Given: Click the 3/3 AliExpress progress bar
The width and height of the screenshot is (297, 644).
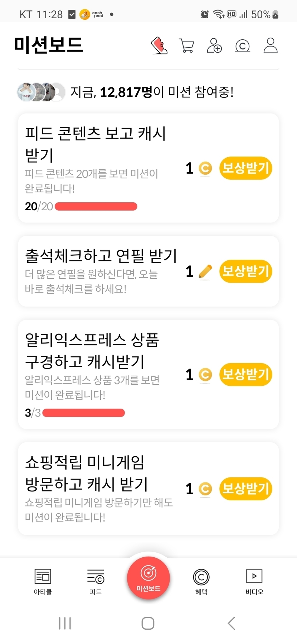Looking at the screenshot, I should [84, 413].
